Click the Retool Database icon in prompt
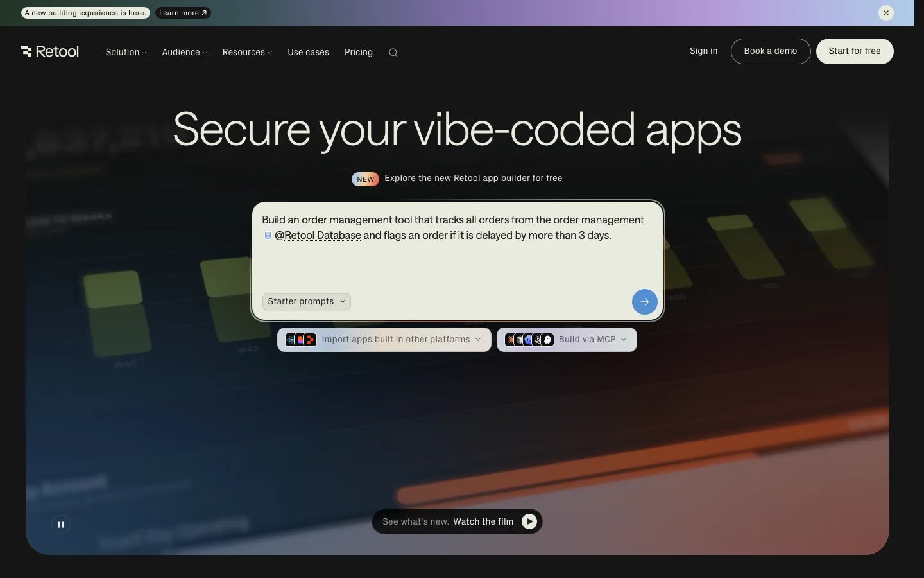 pos(268,236)
